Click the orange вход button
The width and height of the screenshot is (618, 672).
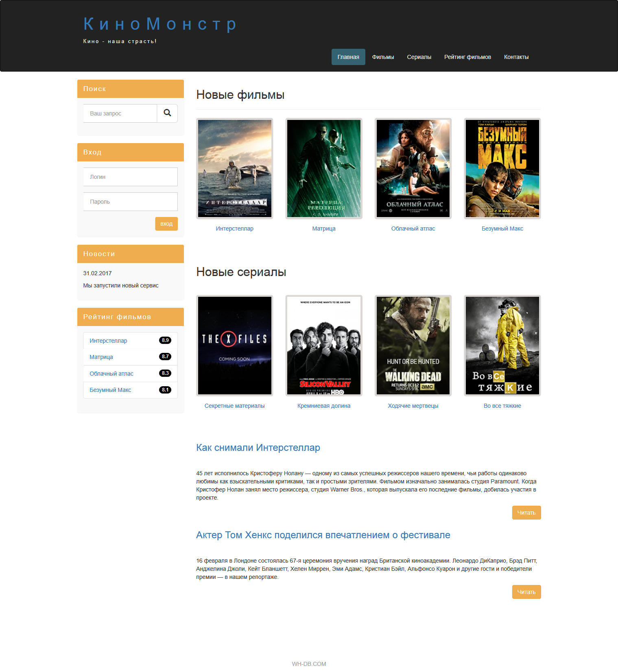pos(166,224)
